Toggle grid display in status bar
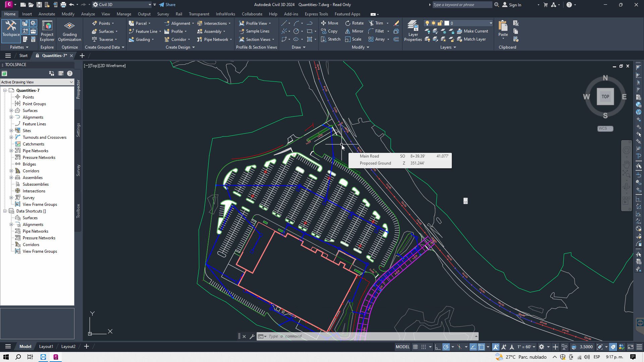Image resolution: width=644 pixels, height=362 pixels. pyautogui.click(x=415, y=347)
